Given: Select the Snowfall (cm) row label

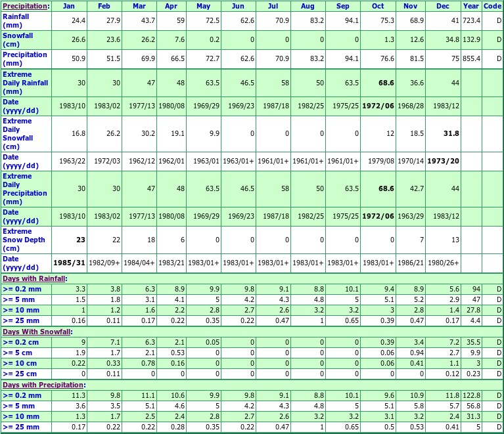Looking at the screenshot, I should 16,39.
